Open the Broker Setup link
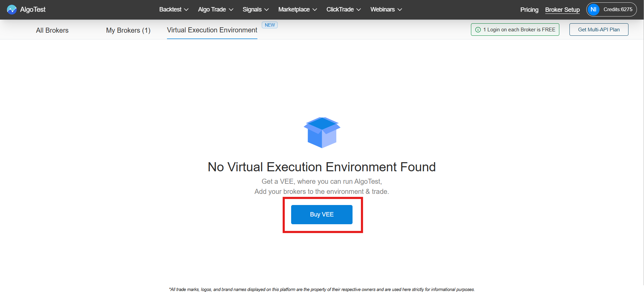 click(562, 10)
